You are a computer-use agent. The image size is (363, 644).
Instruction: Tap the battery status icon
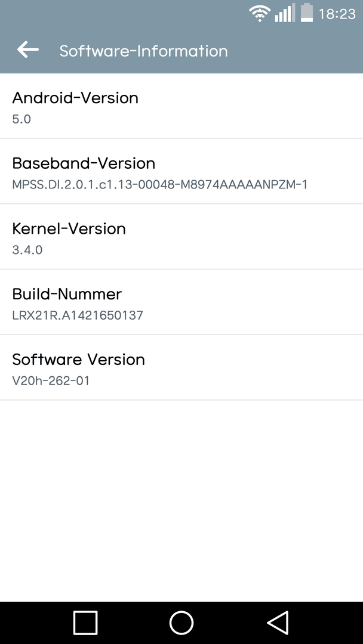307,13
